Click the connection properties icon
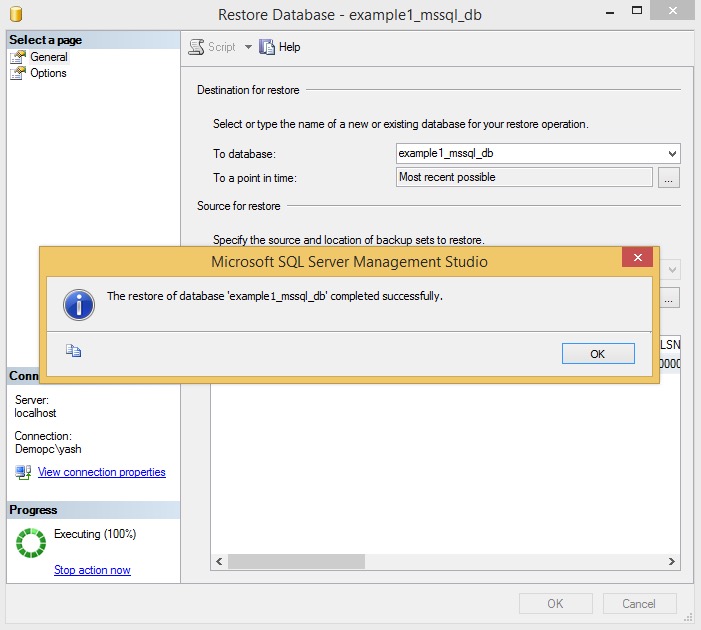The width and height of the screenshot is (701, 630). (x=23, y=472)
